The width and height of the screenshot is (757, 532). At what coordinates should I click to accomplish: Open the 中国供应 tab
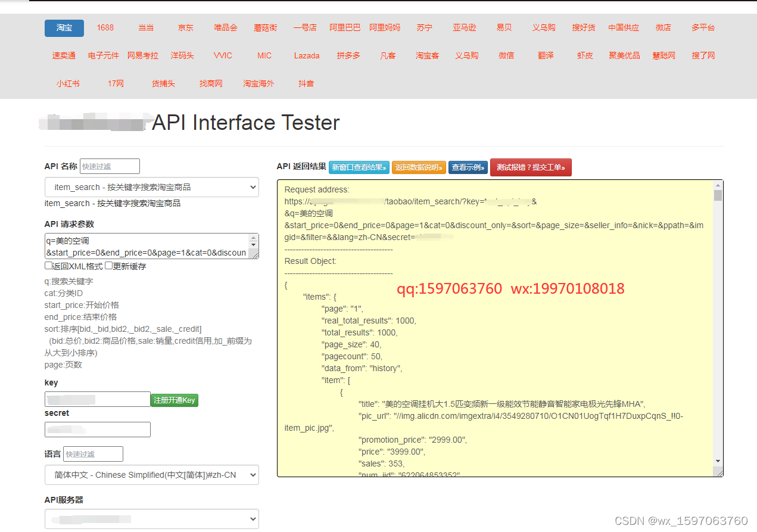click(x=624, y=28)
